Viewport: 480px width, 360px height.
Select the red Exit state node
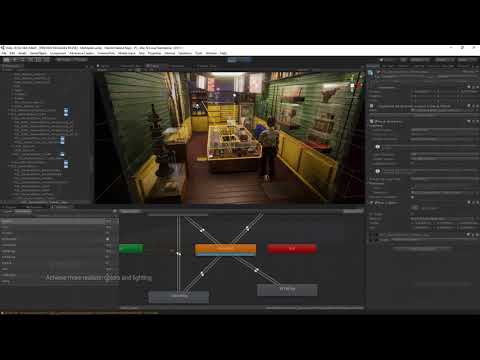click(292, 248)
